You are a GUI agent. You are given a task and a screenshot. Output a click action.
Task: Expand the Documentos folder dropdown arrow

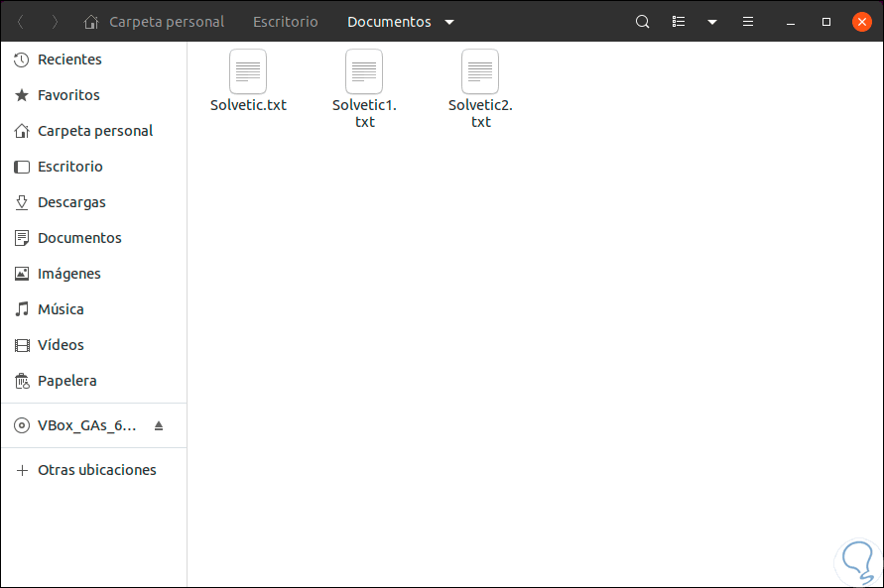(449, 23)
